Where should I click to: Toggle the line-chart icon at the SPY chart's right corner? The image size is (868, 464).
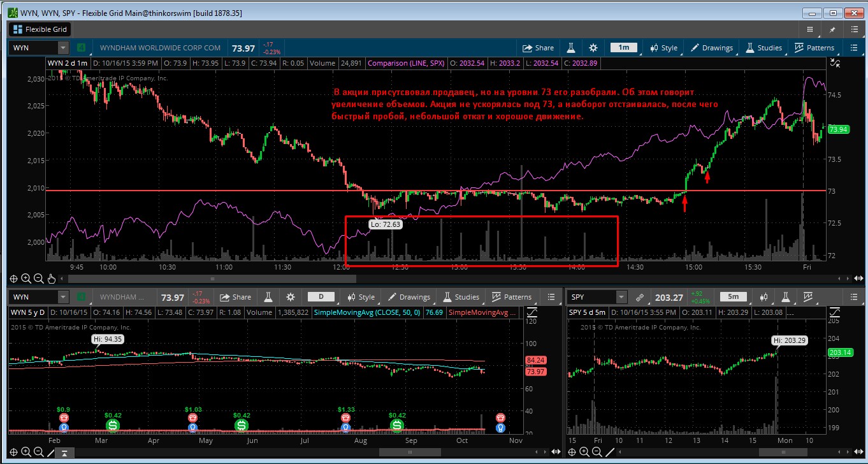(x=835, y=312)
